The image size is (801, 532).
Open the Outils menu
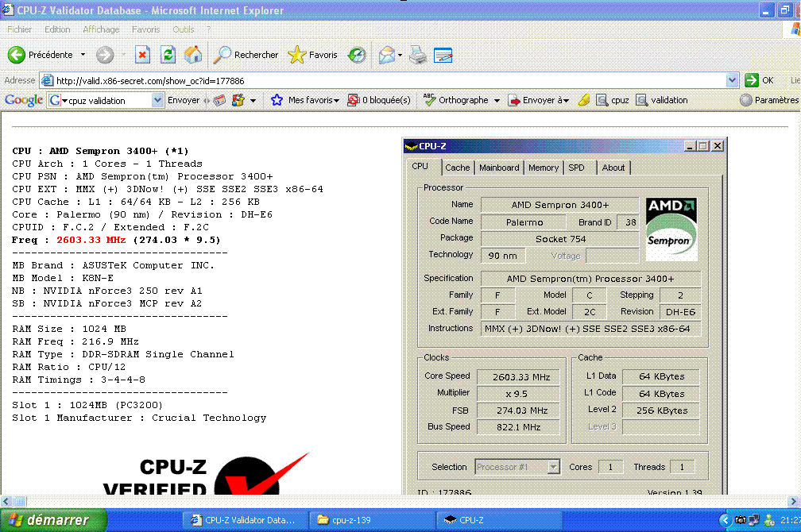click(x=184, y=29)
